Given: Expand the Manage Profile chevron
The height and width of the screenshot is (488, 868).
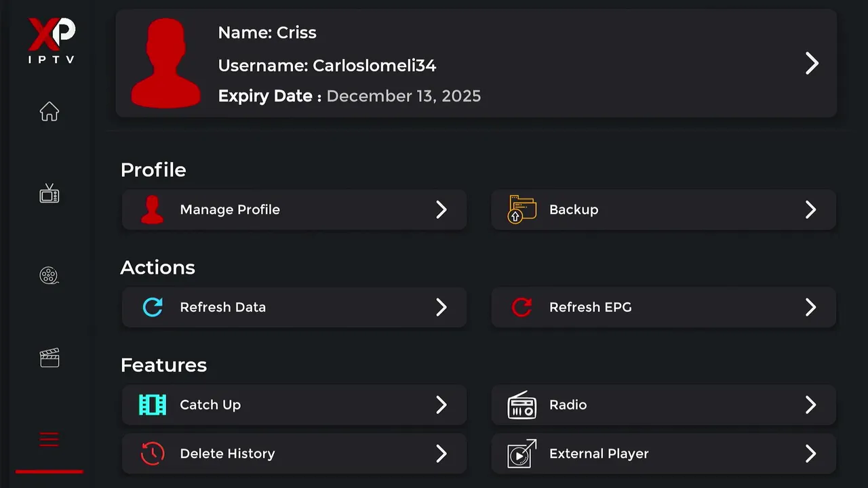Looking at the screenshot, I should coord(441,209).
